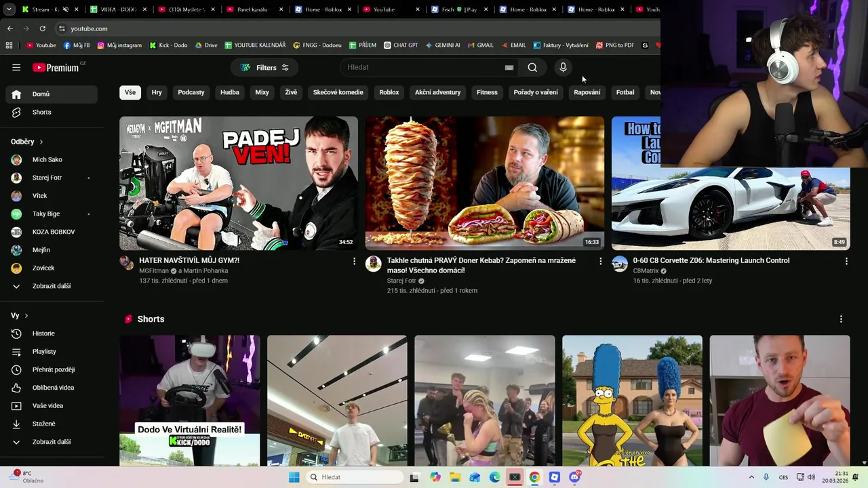Select the Podcasty category chip

(x=191, y=92)
